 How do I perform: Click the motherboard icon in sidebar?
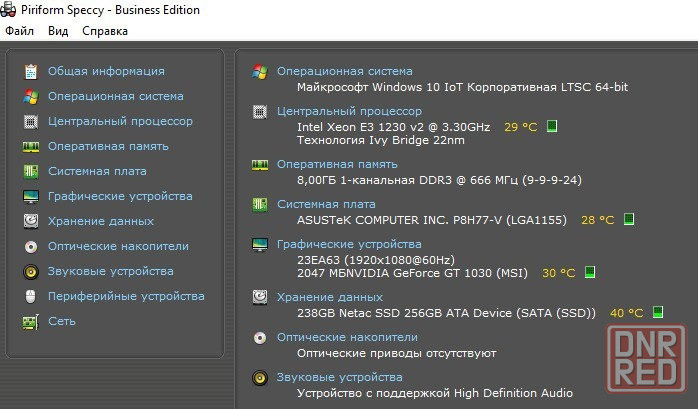coord(31,172)
